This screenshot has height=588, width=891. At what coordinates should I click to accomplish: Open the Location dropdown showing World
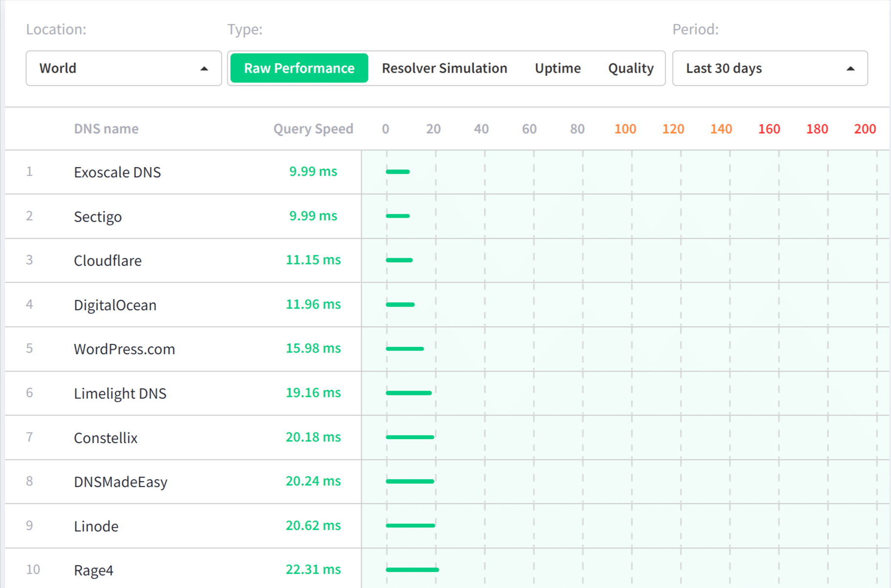(123, 68)
